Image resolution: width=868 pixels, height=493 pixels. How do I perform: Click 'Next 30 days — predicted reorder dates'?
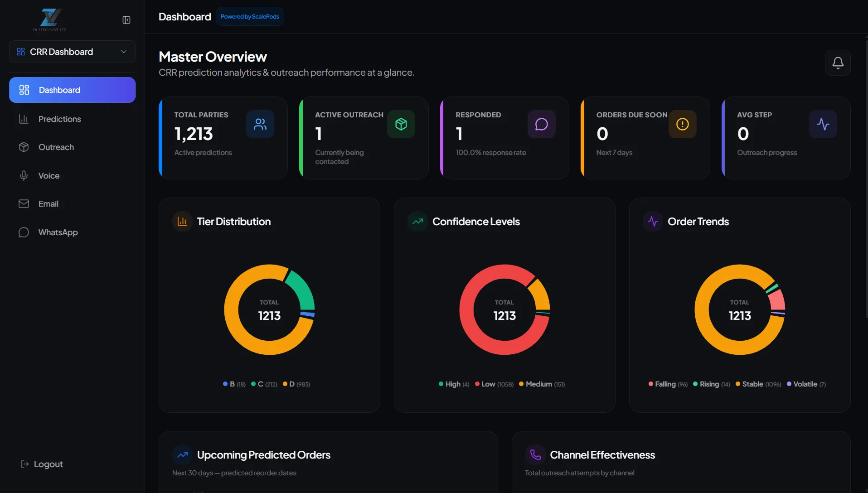tap(234, 473)
